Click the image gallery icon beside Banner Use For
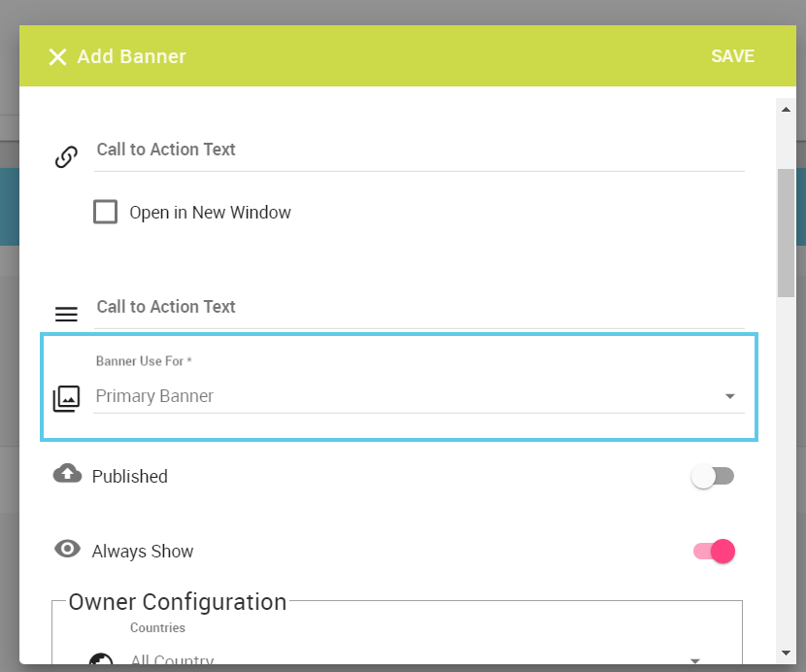Viewport: 806px width, 672px height. [66, 398]
